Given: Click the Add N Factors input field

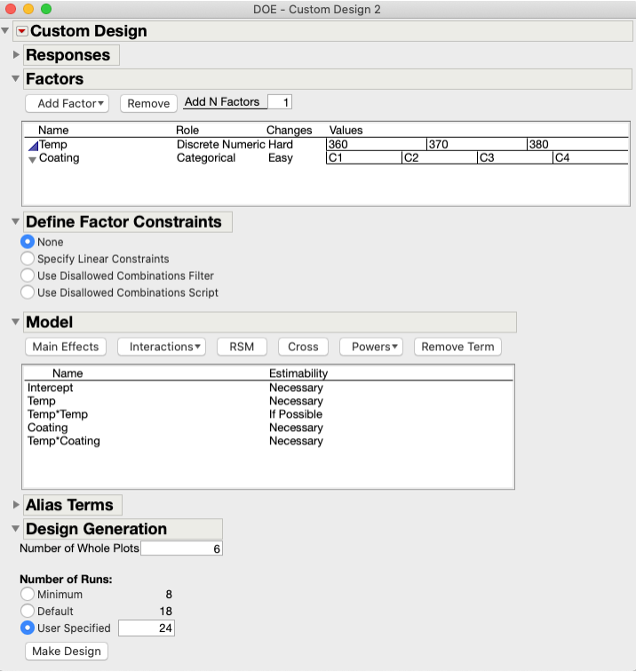Looking at the screenshot, I should pos(280,102).
